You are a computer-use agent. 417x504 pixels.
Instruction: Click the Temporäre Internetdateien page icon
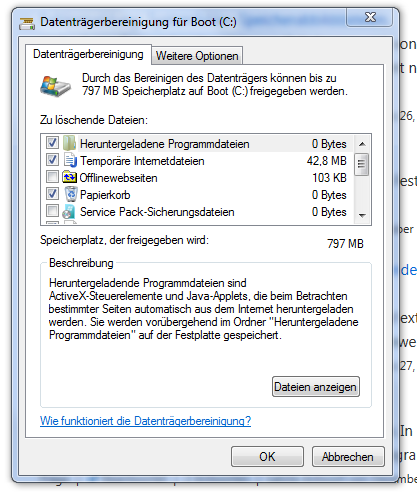pyautogui.click(x=70, y=160)
